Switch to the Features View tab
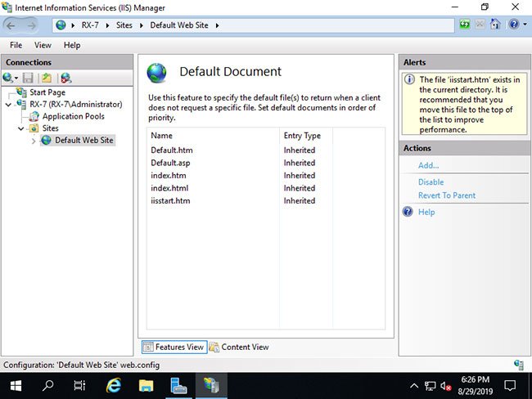The height and width of the screenshot is (399, 532). 174,347
